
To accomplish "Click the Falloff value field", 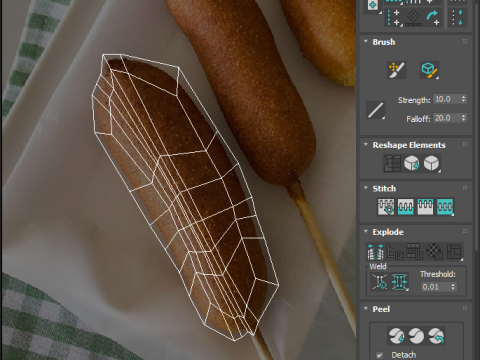I will 446,118.
